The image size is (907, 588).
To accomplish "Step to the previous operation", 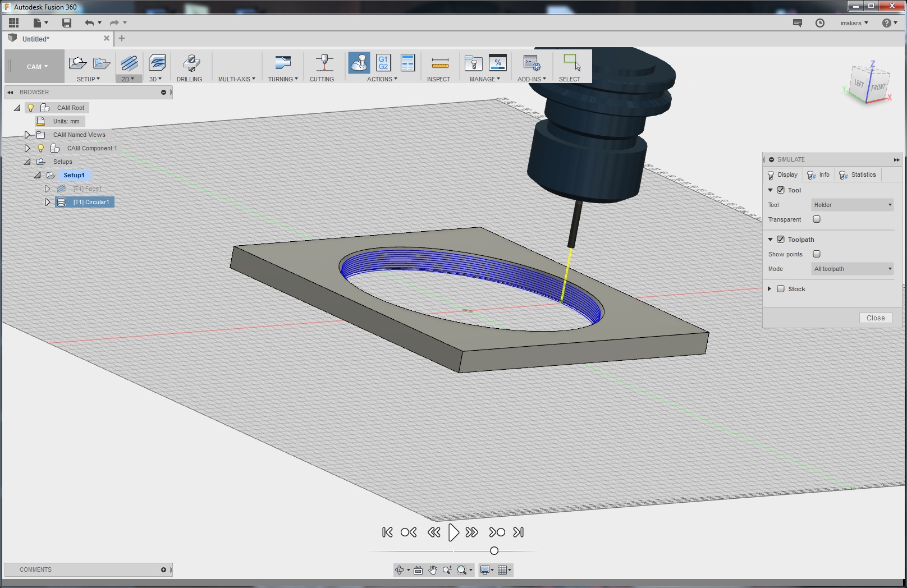I will pyautogui.click(x=409, y=532).
